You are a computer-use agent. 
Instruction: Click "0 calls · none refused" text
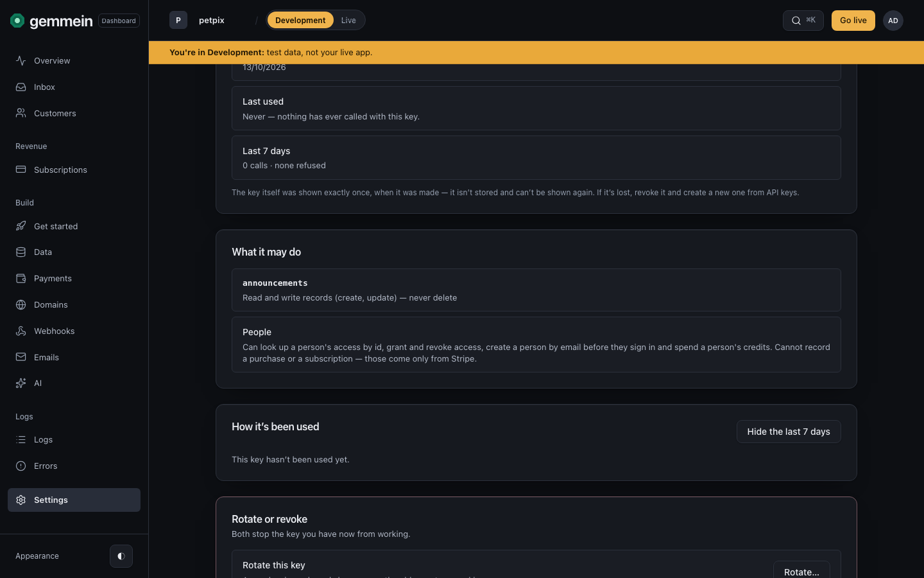pos(284,165)
